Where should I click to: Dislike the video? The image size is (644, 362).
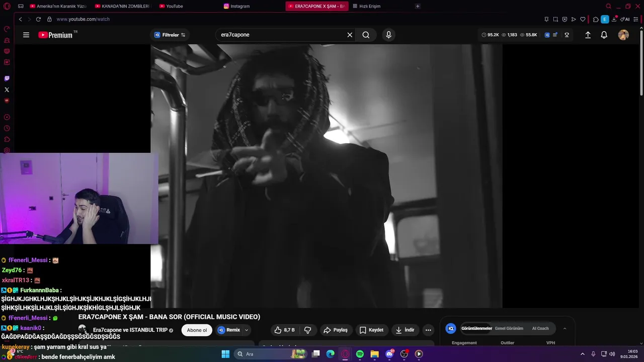click(308, 330)
